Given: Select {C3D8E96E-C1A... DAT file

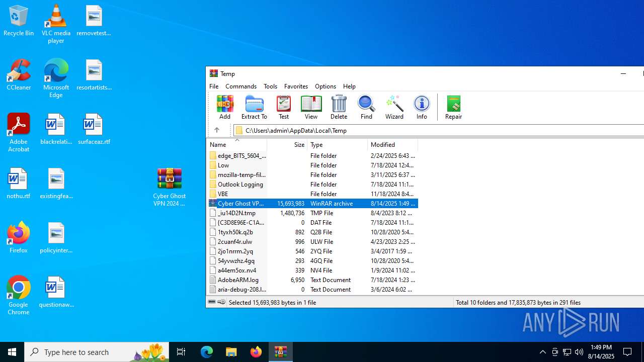Looking at the screenshot, I should click(x=313, y=223).
